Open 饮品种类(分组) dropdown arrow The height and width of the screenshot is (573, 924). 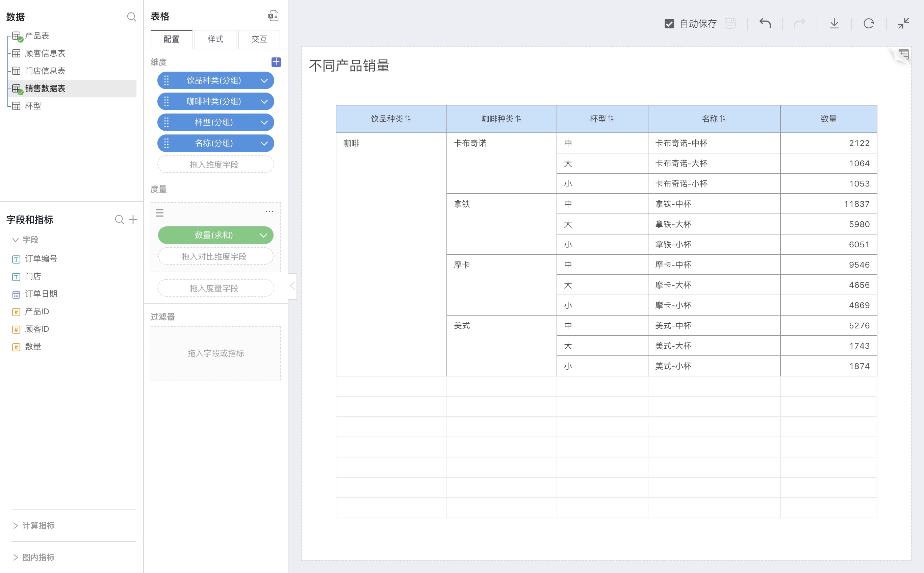[x=264, y=80]
